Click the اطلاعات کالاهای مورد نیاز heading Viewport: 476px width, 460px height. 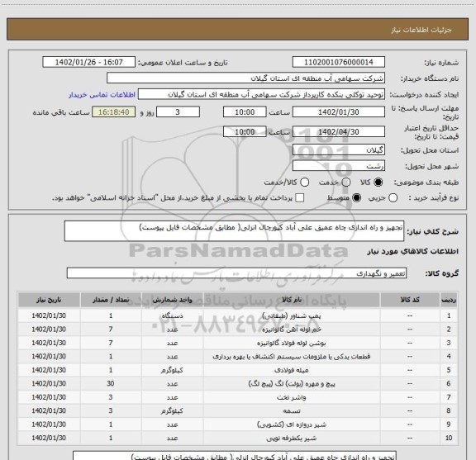click(413, 252)
